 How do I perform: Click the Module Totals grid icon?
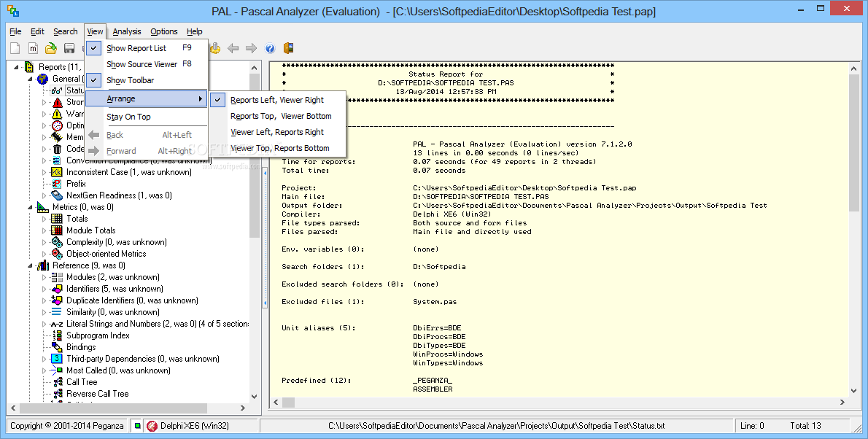[57, 230]
